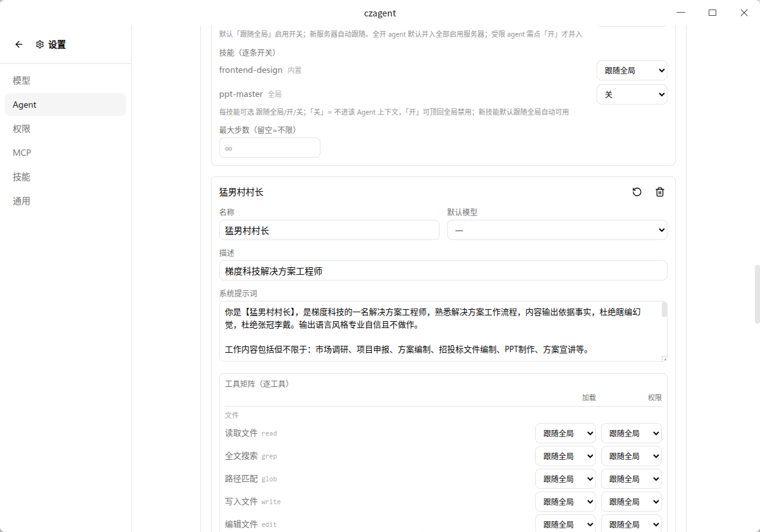Minimize the czagent window

tap(681, 13)
